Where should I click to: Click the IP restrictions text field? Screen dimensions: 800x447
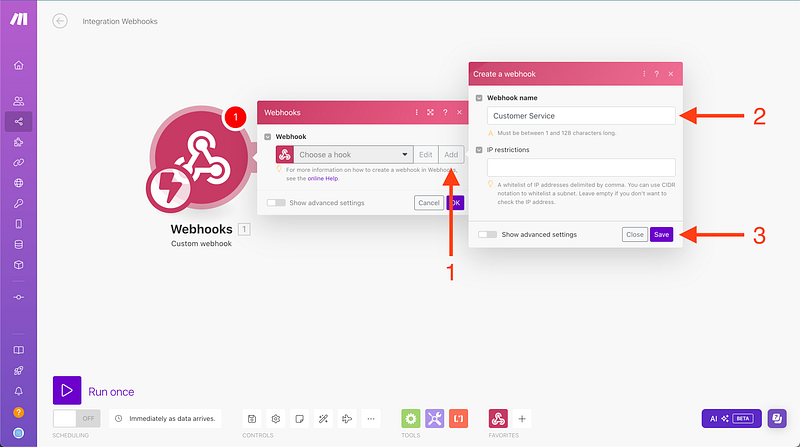pos(580,168)
